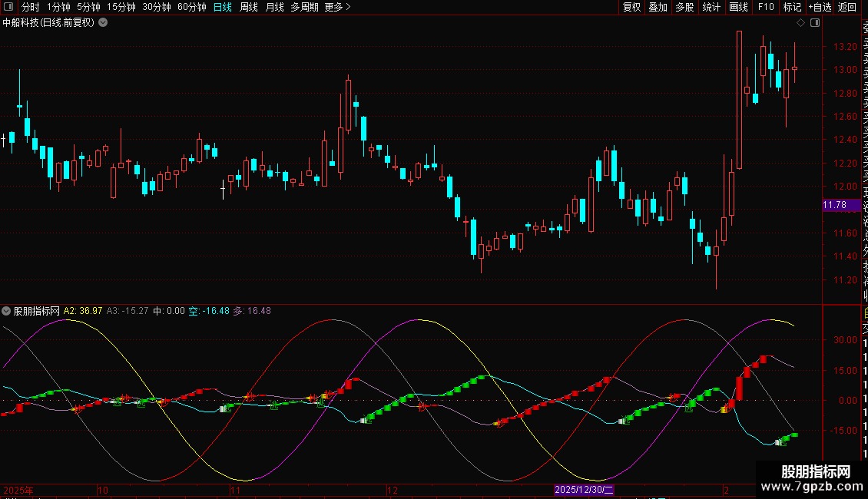Viewport: 868px width, 499px height.
Task: Open the 多股 multi-stock view
Action: pyautogui.click(x=684, y=7)
